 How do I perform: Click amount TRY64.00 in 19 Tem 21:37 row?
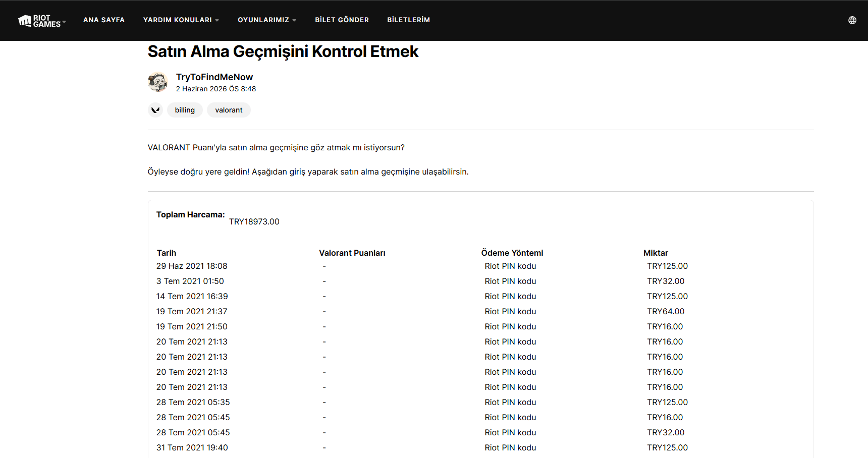666,312
